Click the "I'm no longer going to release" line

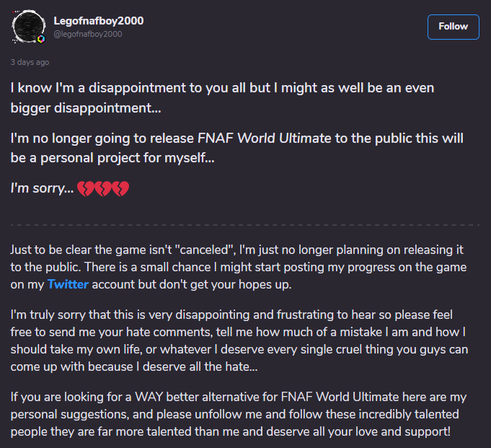tap(236, 147)
